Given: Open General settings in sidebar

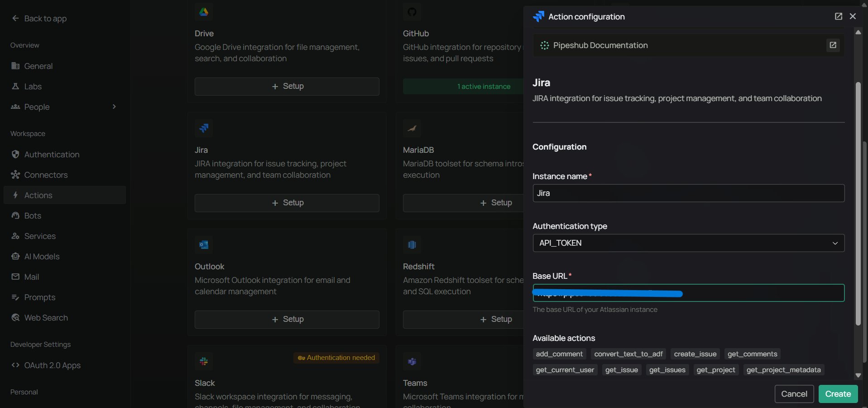Looking at the screenshot, I should coord(65,66).
